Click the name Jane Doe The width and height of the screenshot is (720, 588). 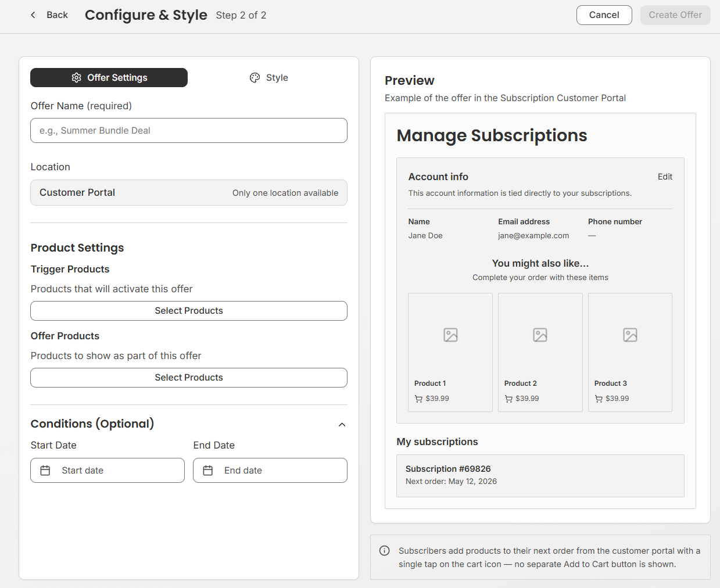pyautogui.click(x=425, y=236)
